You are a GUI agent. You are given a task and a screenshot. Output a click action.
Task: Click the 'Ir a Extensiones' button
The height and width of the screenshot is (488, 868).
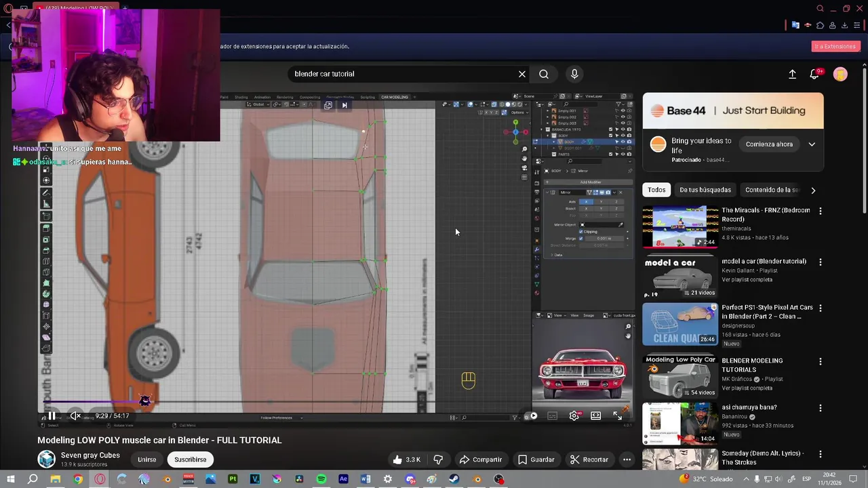tap(835, 46)
